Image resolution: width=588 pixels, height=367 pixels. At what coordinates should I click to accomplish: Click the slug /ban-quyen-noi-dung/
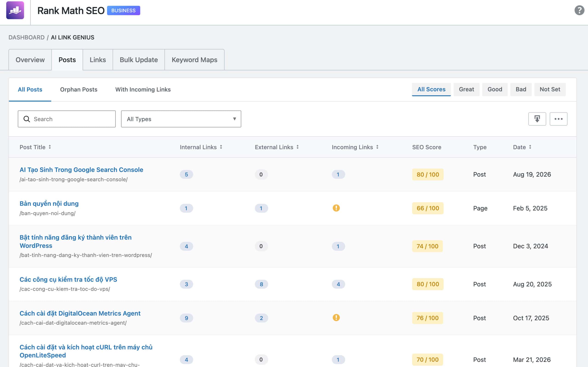click(x=48, y=213)
